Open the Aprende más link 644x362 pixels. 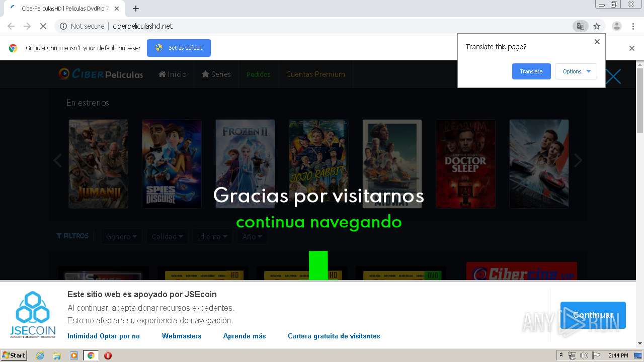pyautogui.click(x=245, y=336)
